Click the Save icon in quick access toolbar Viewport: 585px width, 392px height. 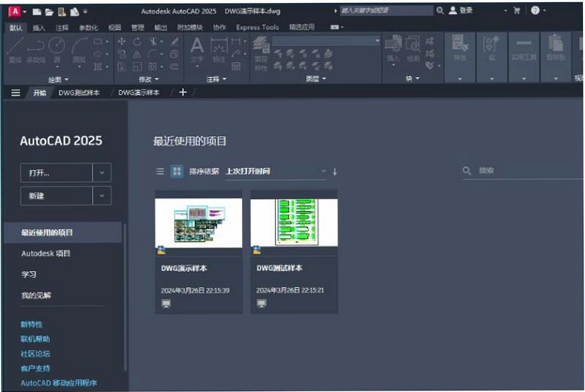coord(62,12)
